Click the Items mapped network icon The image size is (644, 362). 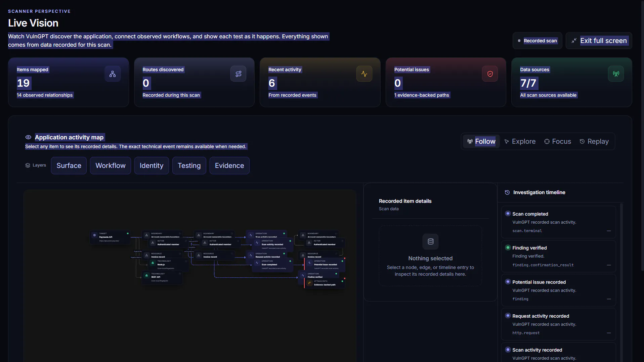click(x=113, y=74)
